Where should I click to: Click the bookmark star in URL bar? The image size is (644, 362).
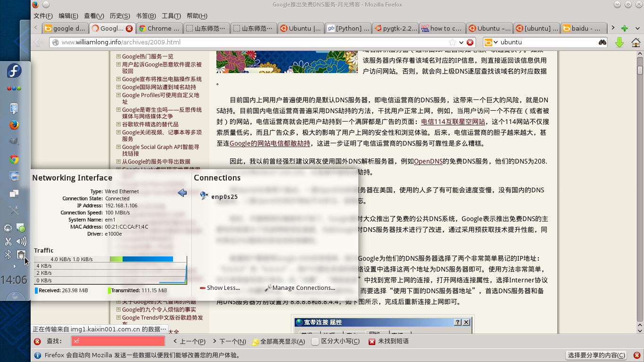(x=453, y=42)
